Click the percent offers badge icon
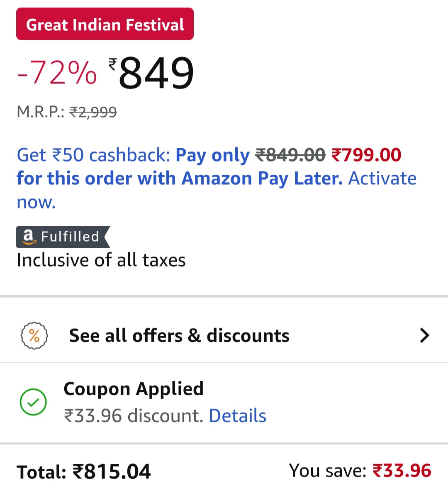The image size is (448, 487). coord(34,335)
